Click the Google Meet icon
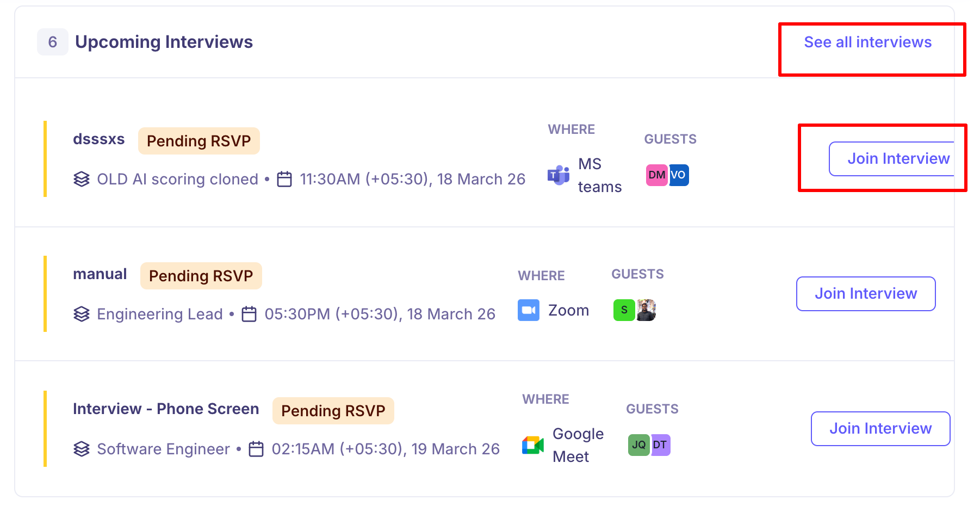The width and height of the screenshot is (980, 506). [x=532, y=445]
